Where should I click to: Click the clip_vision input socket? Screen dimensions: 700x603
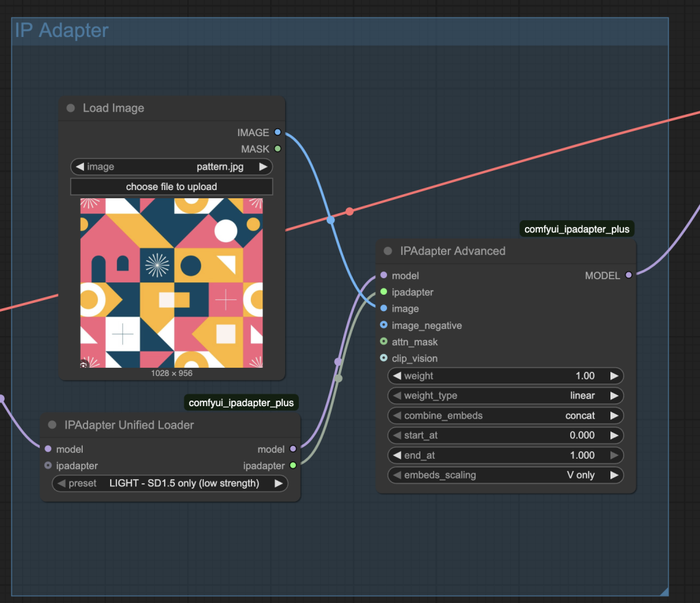point(383,358)
